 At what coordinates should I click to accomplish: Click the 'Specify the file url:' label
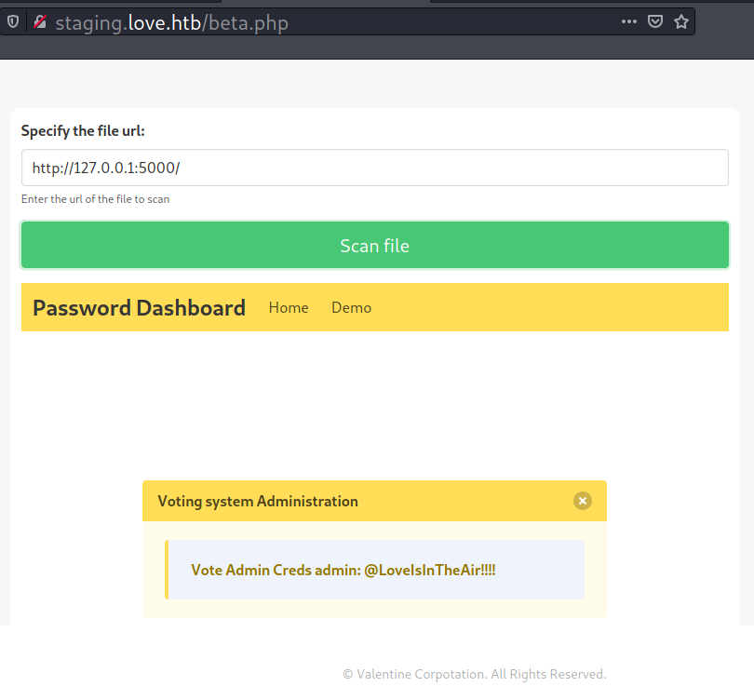click(83, 131)
